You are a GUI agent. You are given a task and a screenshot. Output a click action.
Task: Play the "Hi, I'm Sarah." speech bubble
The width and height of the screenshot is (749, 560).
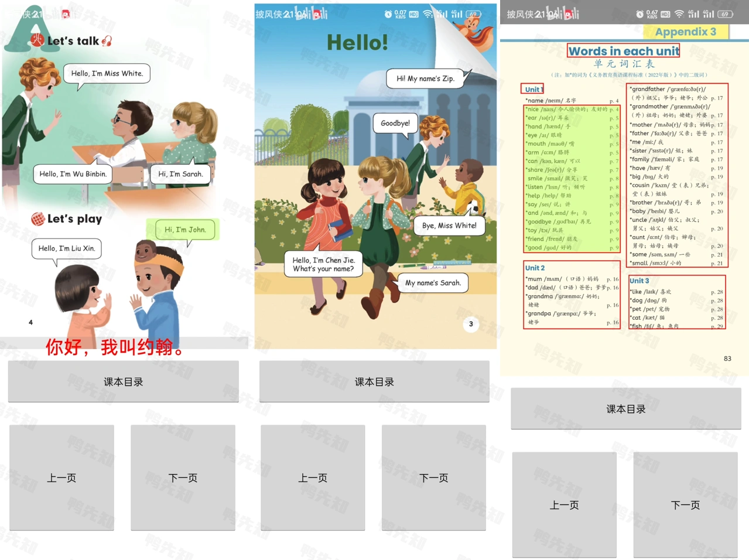(180, 174)
